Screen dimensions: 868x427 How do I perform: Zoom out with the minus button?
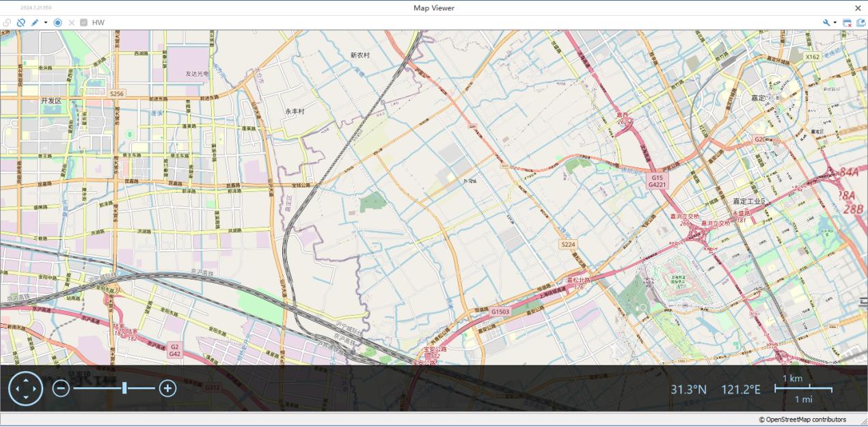pos(61,389)
